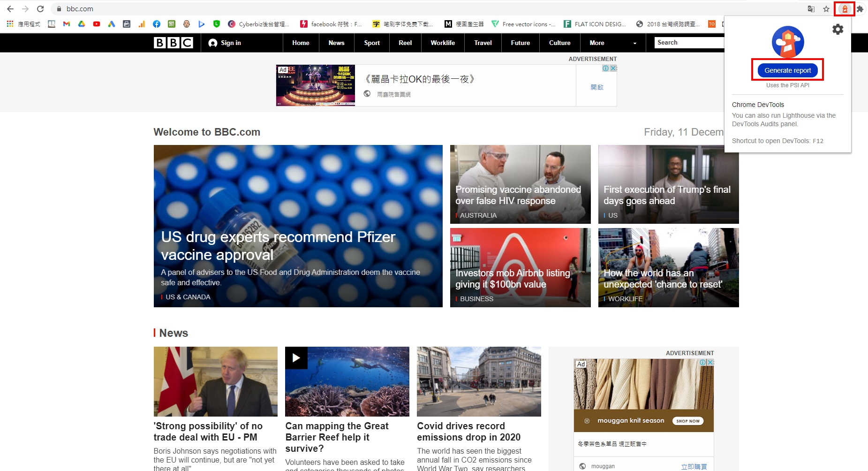
Task: Click the BBC logo
Action: pos(174,43)
